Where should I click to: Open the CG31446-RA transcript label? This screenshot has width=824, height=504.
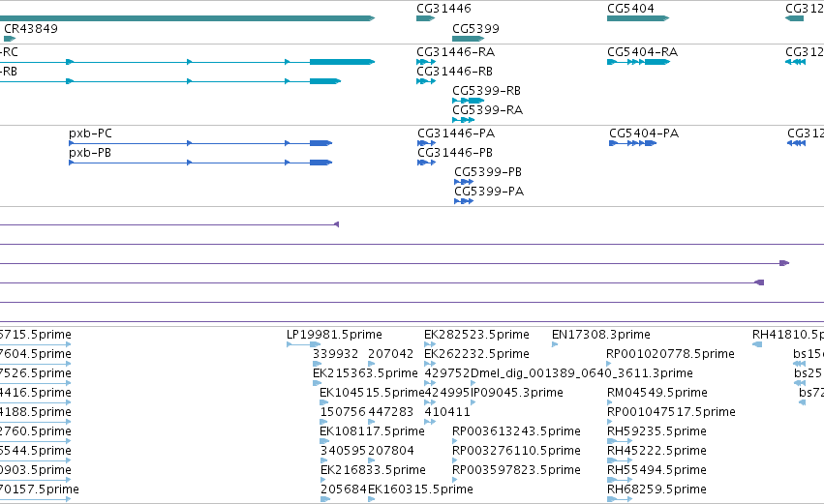tap(456, 52)
